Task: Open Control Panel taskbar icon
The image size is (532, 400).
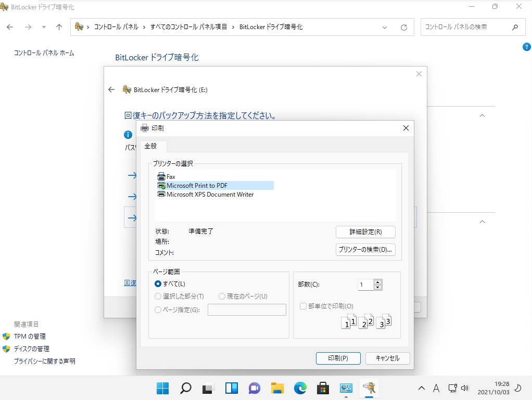Action: point(346,388)
